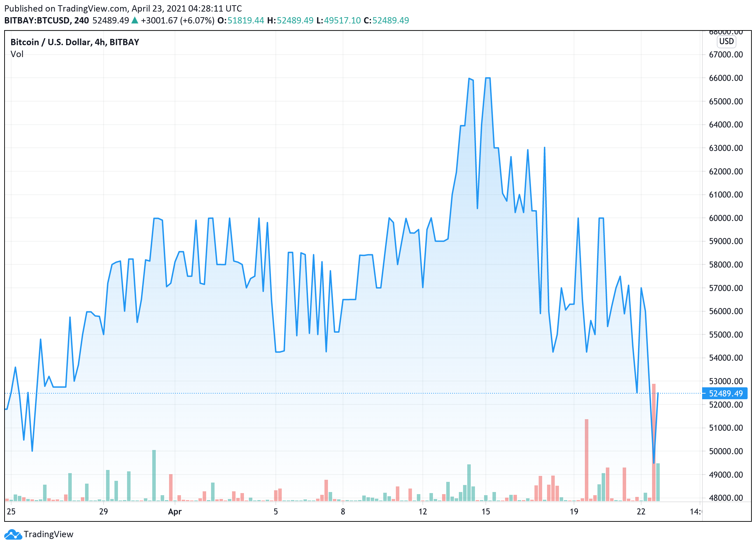Click the 60000.00 price axis label
Image resolution: width=756 pixels, height=547 pixels.
pyautogui.click(x=726, y=218)
